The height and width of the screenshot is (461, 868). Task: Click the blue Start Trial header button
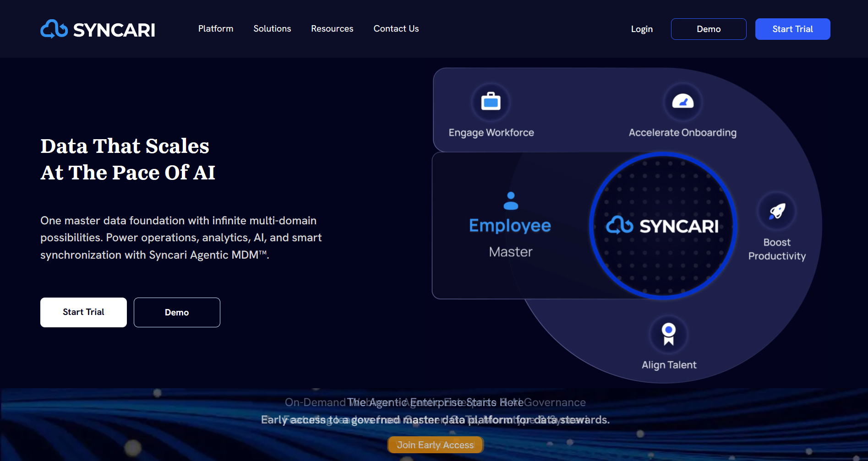point(792,29)
